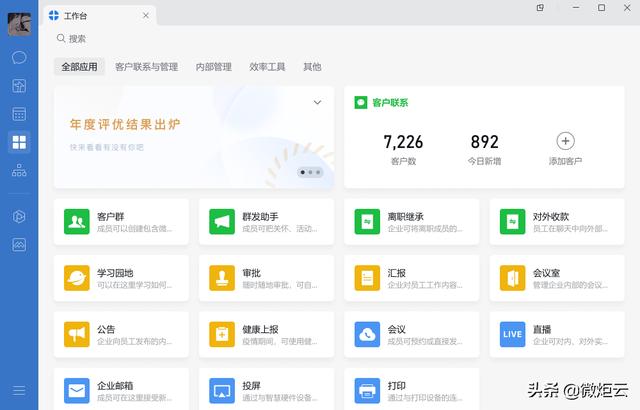Open the 汇报 report app

point(411,278)
